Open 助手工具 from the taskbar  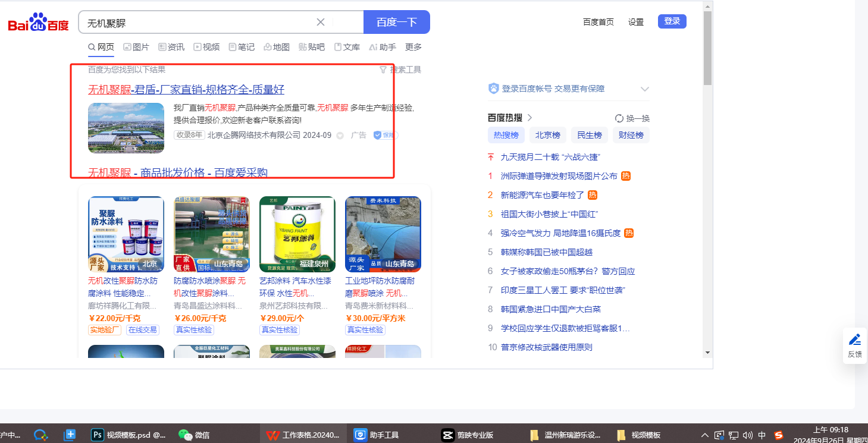click(x=376, y=435)
